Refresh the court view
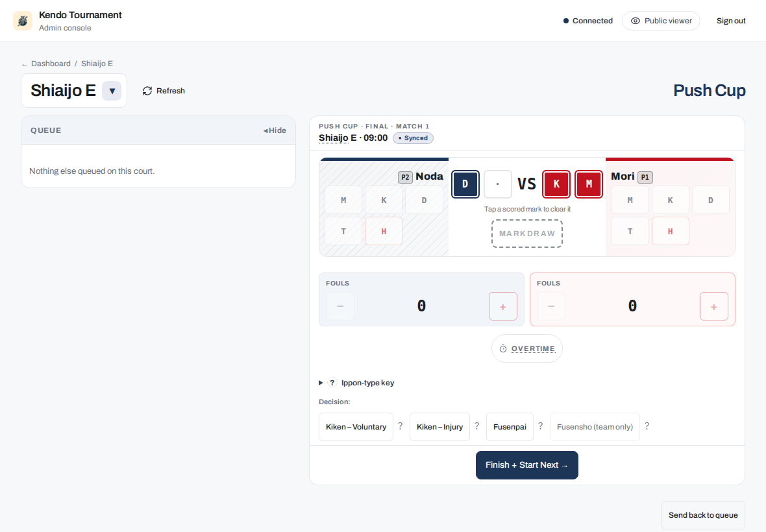The width and height of the screenshot is (766, 532). pos(164,91)
